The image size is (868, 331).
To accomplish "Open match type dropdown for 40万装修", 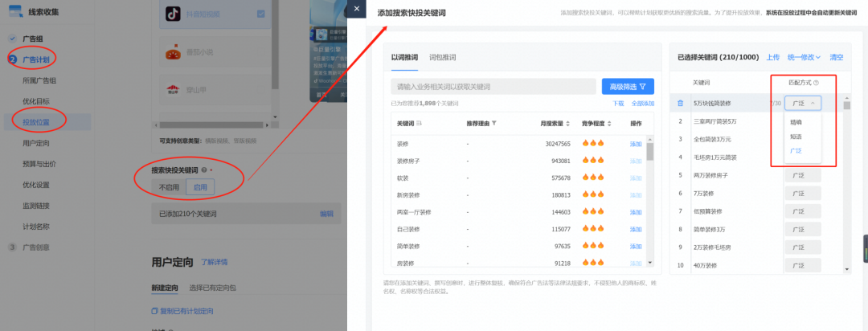I will (803, 266).
